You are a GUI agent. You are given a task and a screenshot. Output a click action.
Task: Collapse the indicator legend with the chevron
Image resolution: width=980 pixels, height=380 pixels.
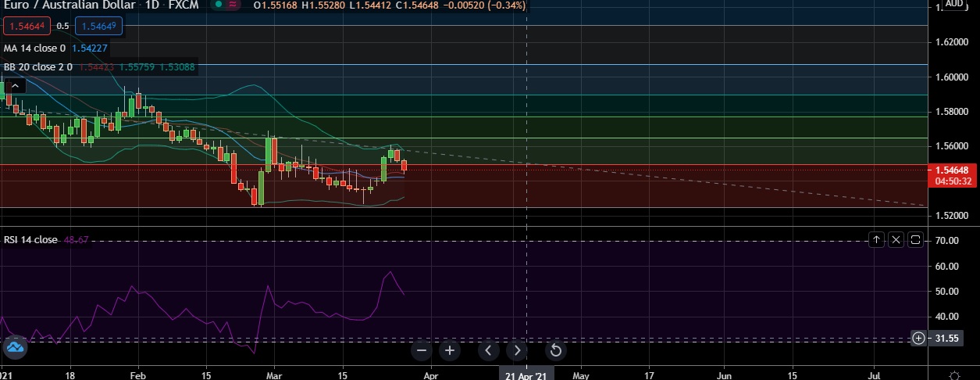point(13,88)
